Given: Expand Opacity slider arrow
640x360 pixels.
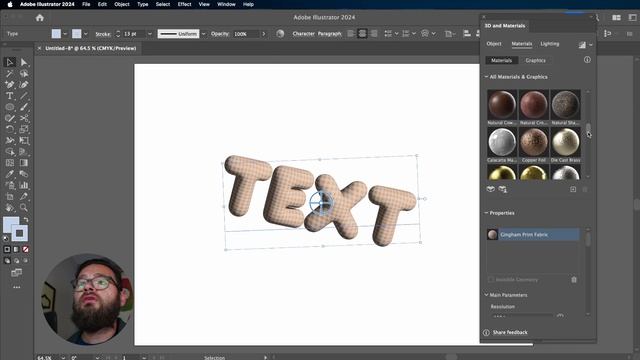Looking at the screenshot, I should [264, 34].
